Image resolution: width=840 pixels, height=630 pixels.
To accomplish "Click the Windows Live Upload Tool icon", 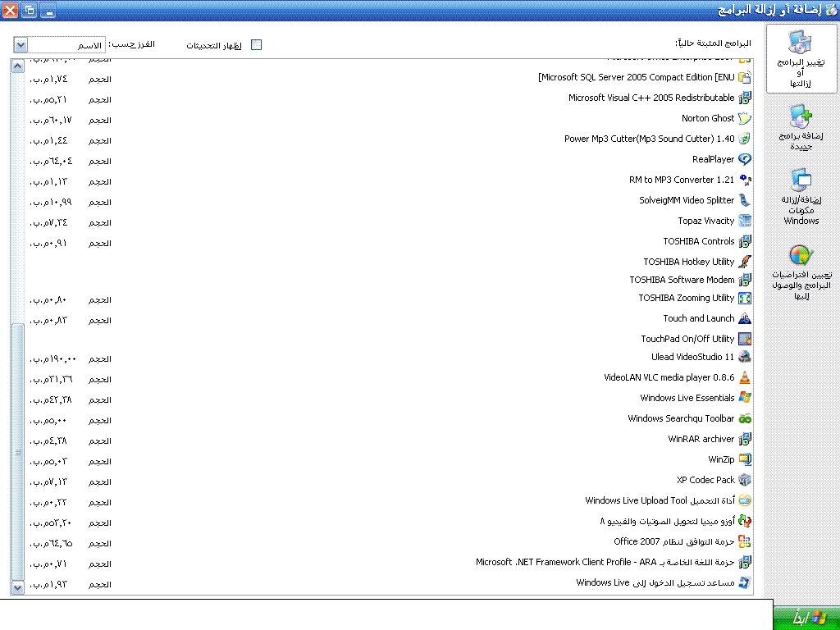I will pos(745,501).
